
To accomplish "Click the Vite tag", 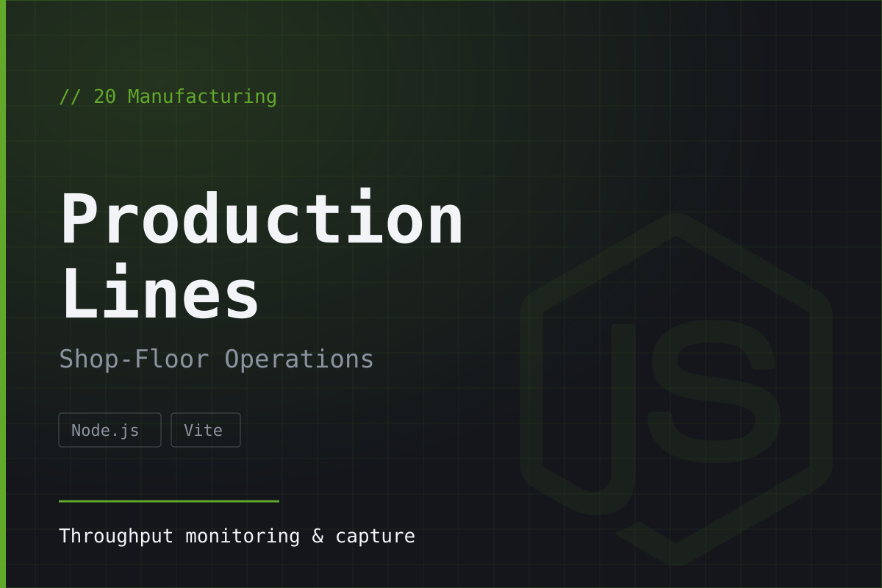I will pyautogui.click(x=206, y=430).
